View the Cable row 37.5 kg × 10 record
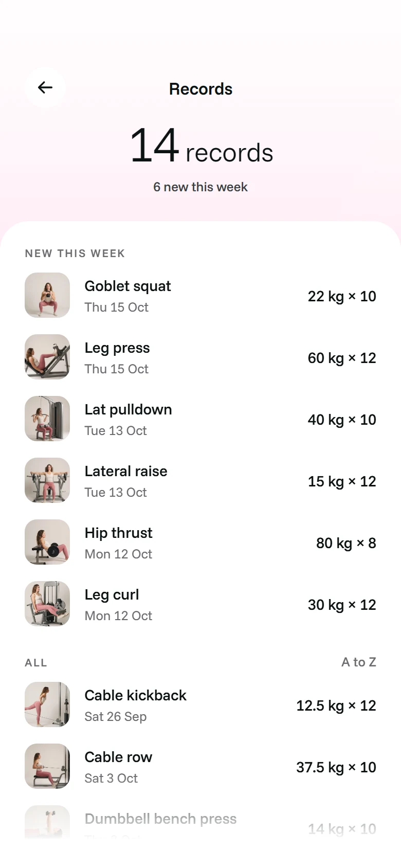This screenshot has width=401, height=868. [x=336, y=767]
